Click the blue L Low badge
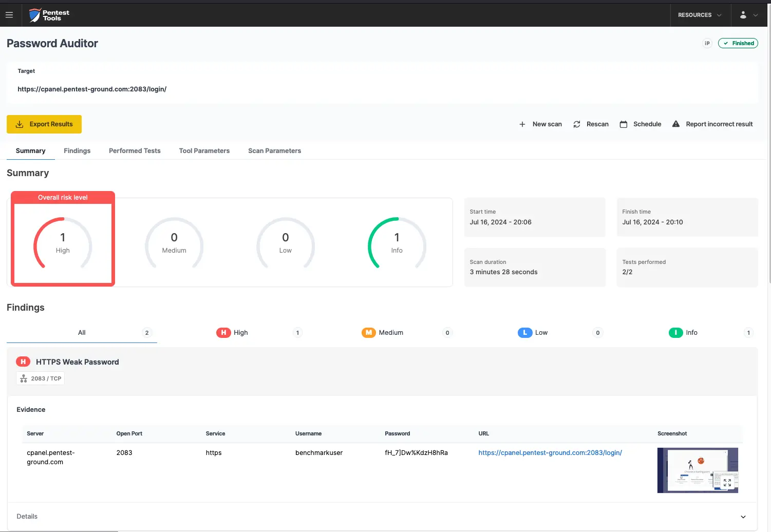 coord(525,333)
